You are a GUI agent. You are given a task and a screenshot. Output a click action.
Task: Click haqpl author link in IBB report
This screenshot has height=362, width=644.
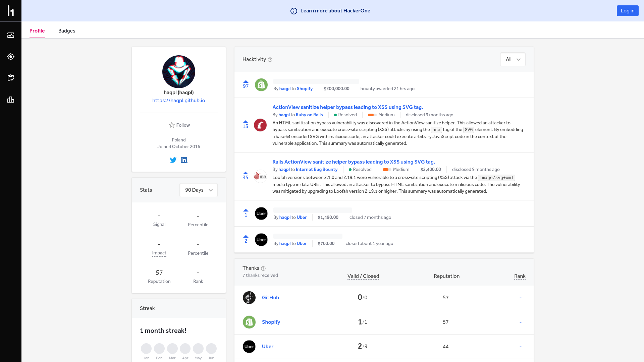pos(284,170)
